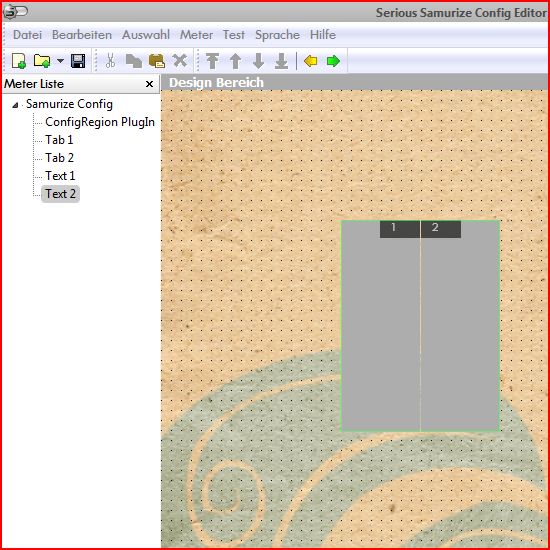
Task: Click the Cut scissors icon
Action: 110,61
